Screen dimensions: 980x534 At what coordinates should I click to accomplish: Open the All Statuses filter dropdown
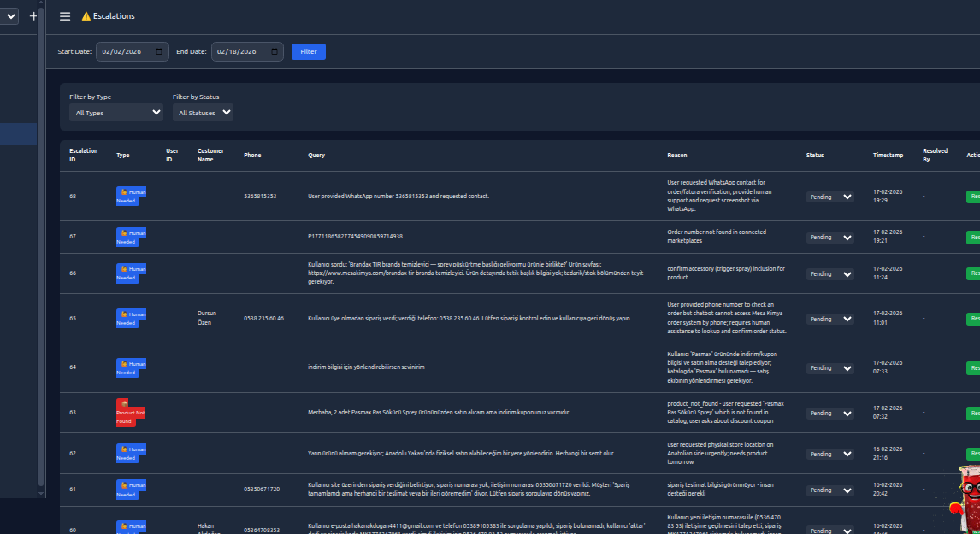point(203,112)
